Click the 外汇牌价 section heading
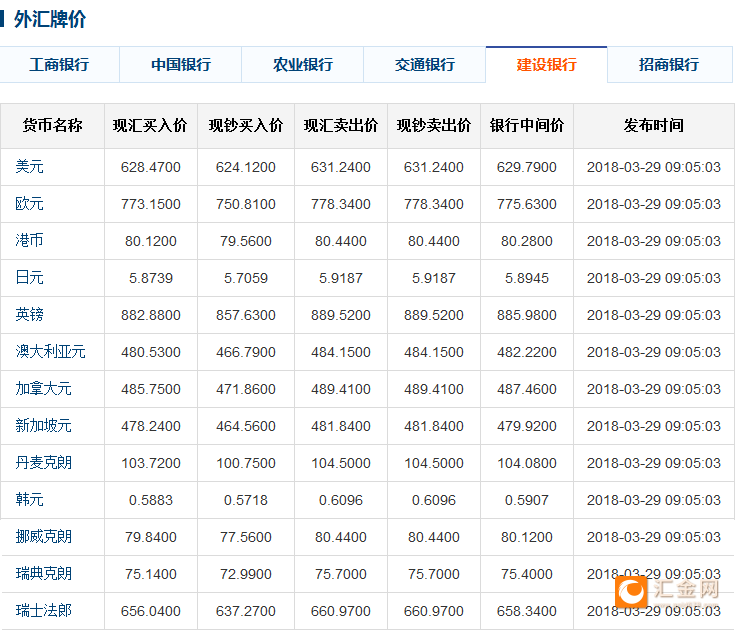Image resolution: width=735 pixels, height=631 pixels. [50, 20]
